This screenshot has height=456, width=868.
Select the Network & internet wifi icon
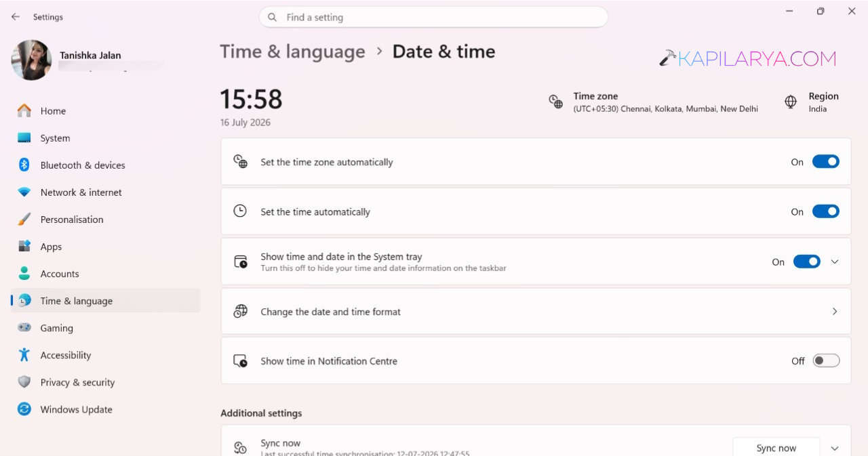(x=24, y=192)
